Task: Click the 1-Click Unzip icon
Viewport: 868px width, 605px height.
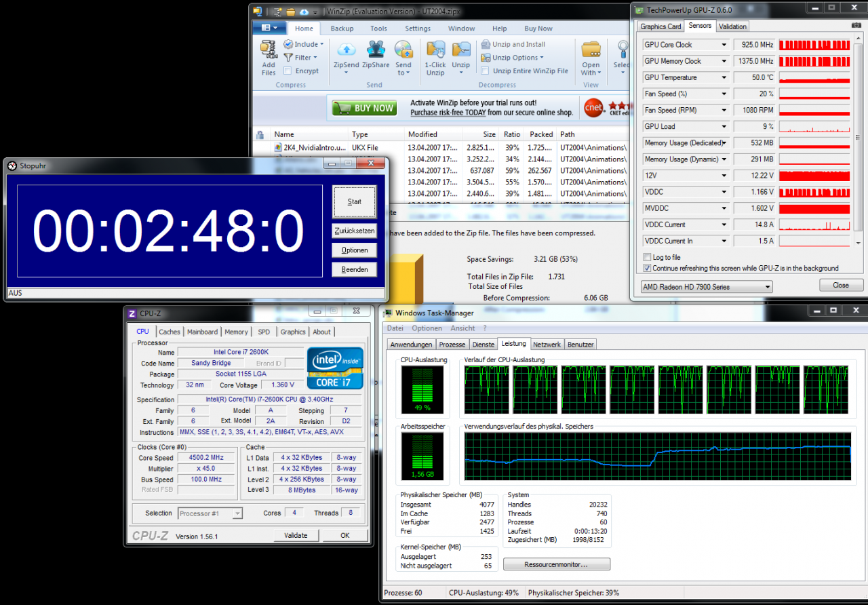Action: [x=435, y=50]
